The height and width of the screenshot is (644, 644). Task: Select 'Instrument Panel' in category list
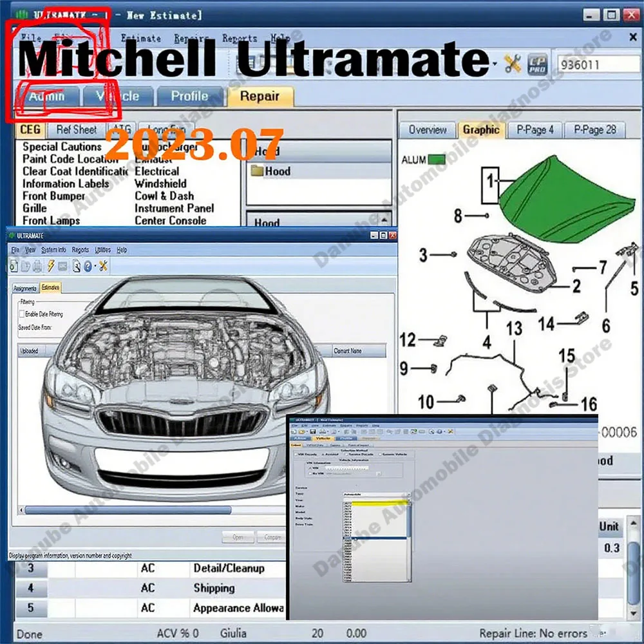coord(175,208)
